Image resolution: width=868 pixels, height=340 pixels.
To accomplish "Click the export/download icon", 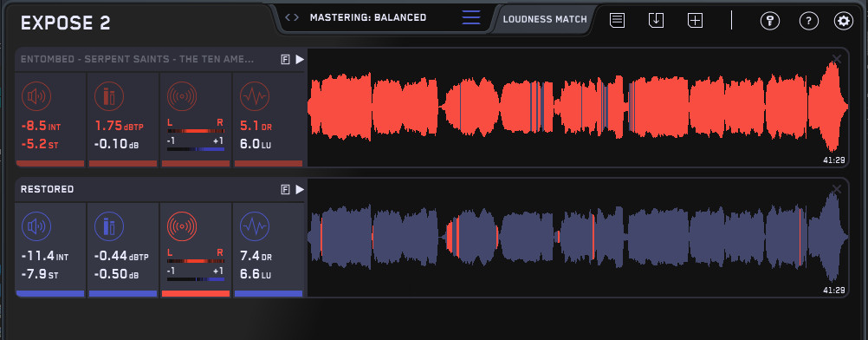I will (x=656, y=21).
